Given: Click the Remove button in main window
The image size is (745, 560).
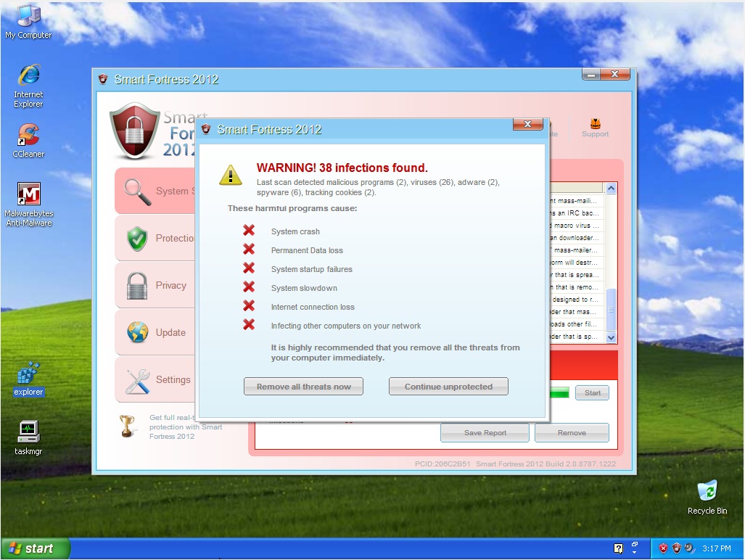Looking at the screenshot, I should tap(572, 433).
